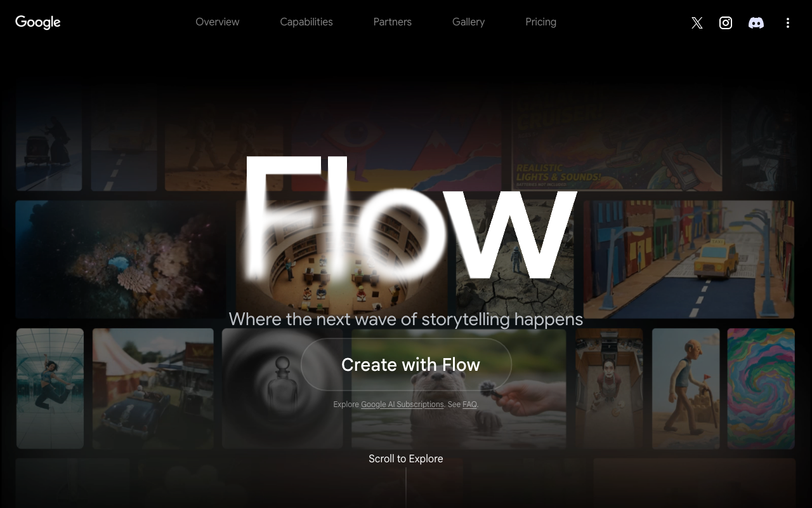
Task: Click the Google logo
Action: click(38, 22)
